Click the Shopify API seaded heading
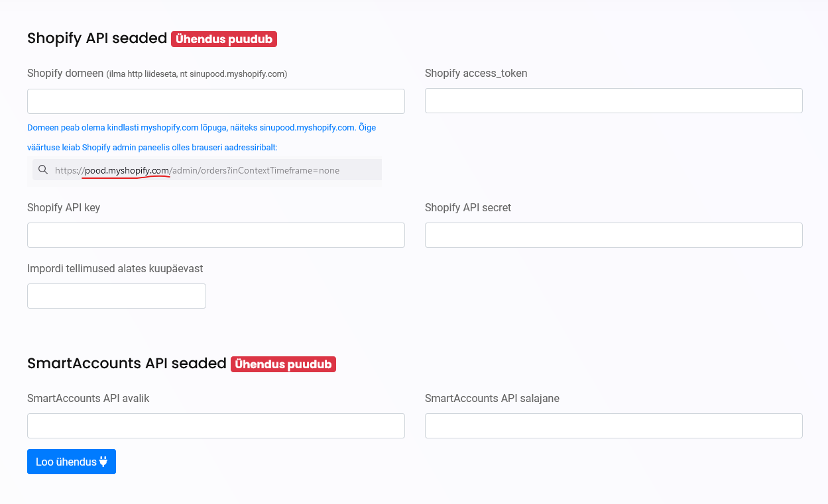The height and width of the screenshot is (504, 828). tap(97, 38)
